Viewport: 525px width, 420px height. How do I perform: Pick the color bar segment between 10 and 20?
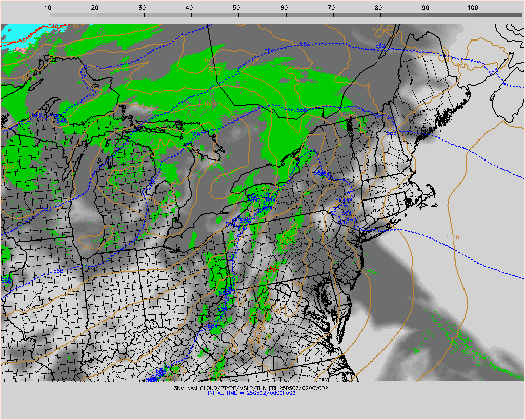[73, 15]
